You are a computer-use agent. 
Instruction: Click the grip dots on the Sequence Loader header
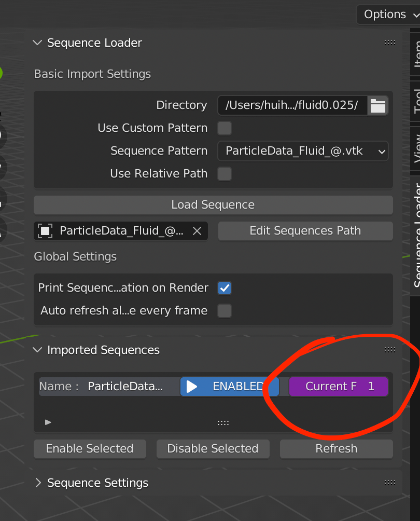pos(389,43)
